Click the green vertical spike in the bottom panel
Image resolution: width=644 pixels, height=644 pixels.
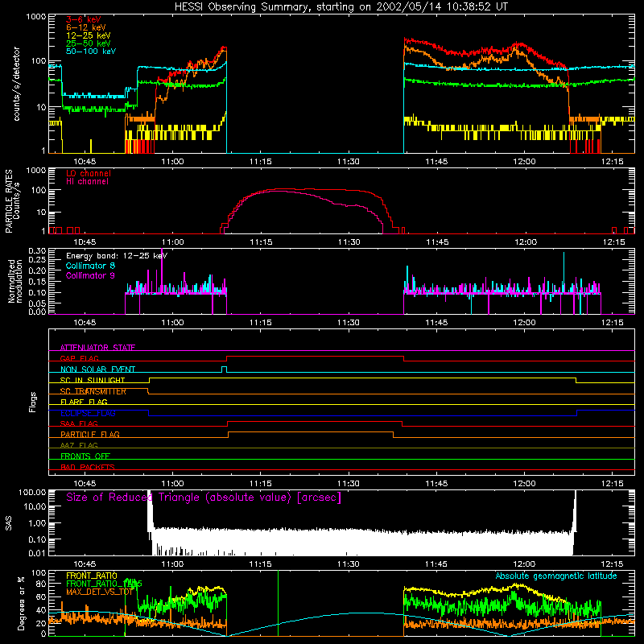(x=278, y=602)
